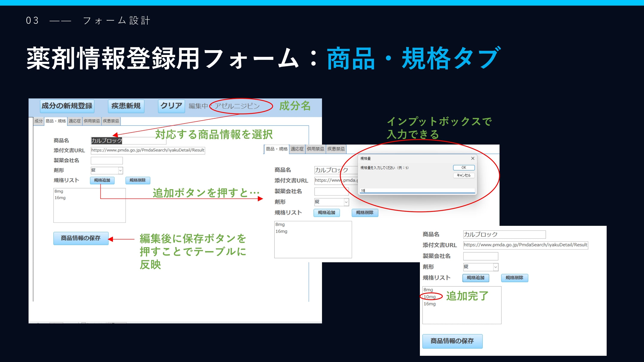Viewport: 644px width, 362px height.
Task: Click the 成分の新規登録 button
Action: (x=67, y=106)
